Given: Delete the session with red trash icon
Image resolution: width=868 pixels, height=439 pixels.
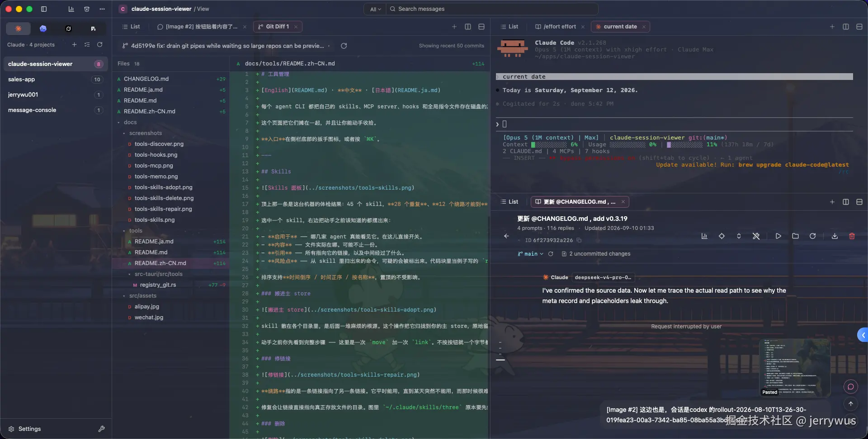Looking at the screenshot, I should [x=852, y=236].
